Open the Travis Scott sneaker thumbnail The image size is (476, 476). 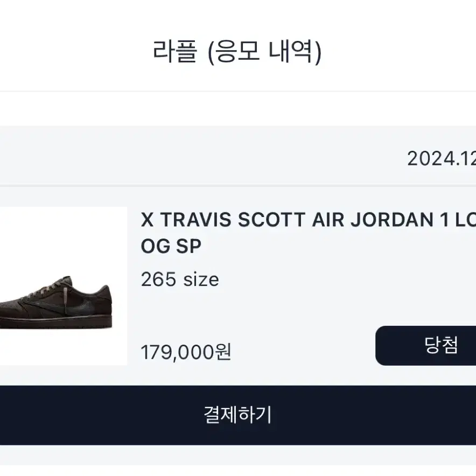pyautogui.click(x=64, y=286)
